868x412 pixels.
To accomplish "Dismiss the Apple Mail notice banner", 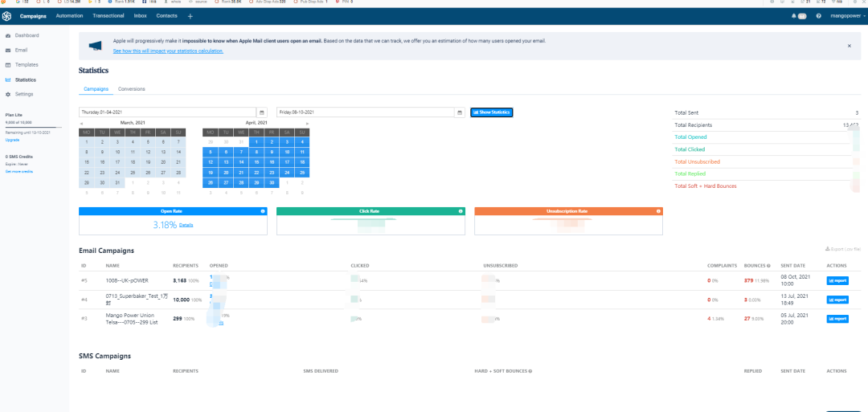I will [849, 46].
